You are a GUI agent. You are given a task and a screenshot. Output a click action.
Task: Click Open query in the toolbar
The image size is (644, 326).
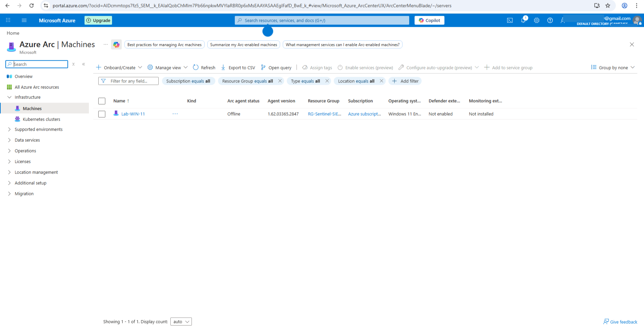[276, 68]
